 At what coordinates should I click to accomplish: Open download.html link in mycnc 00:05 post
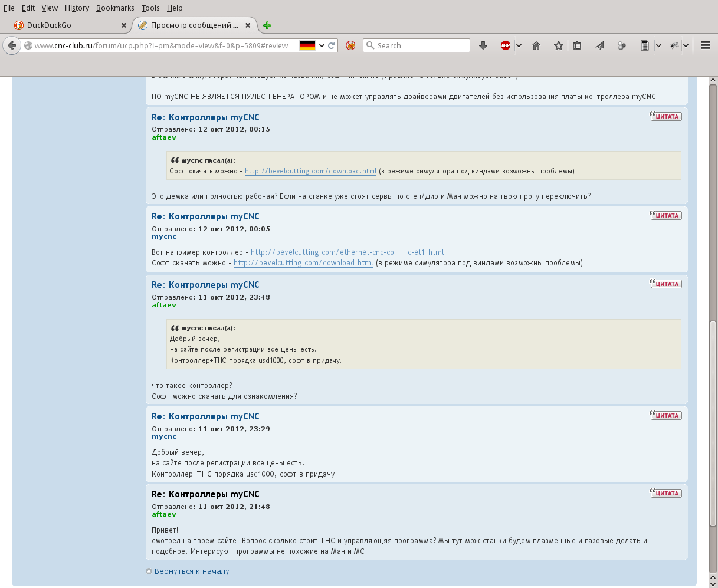(x=303, y=263)
